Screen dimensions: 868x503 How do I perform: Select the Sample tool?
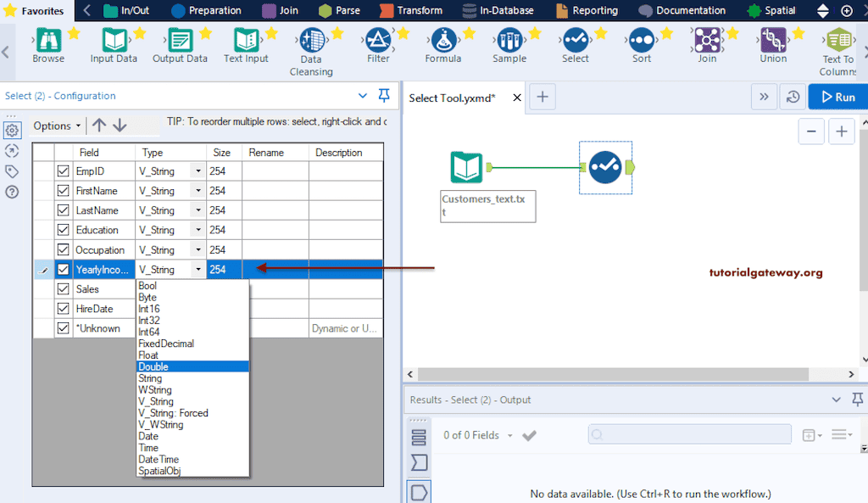tap(509, 40)
